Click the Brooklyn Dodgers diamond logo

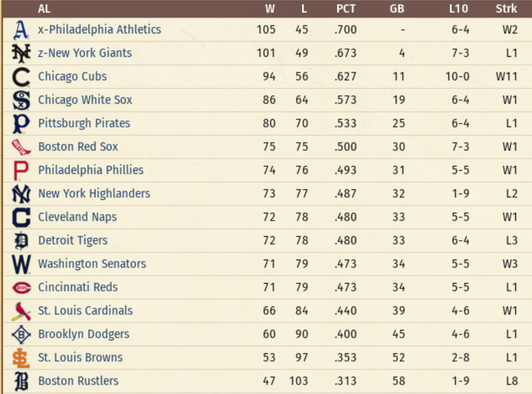point(21,334)
